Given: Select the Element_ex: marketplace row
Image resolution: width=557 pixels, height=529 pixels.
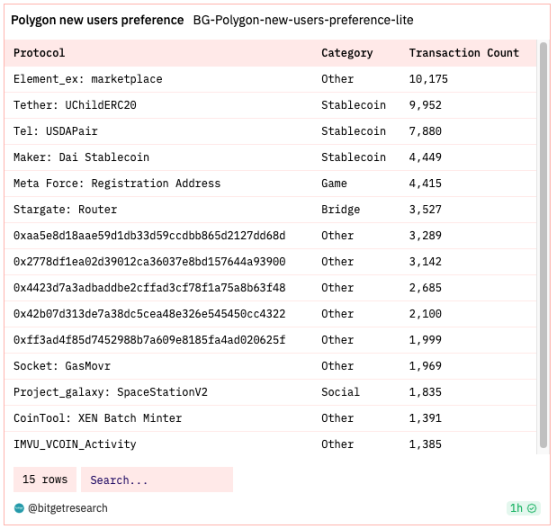Looking at the screenshot, I should (x=270, y=79).
